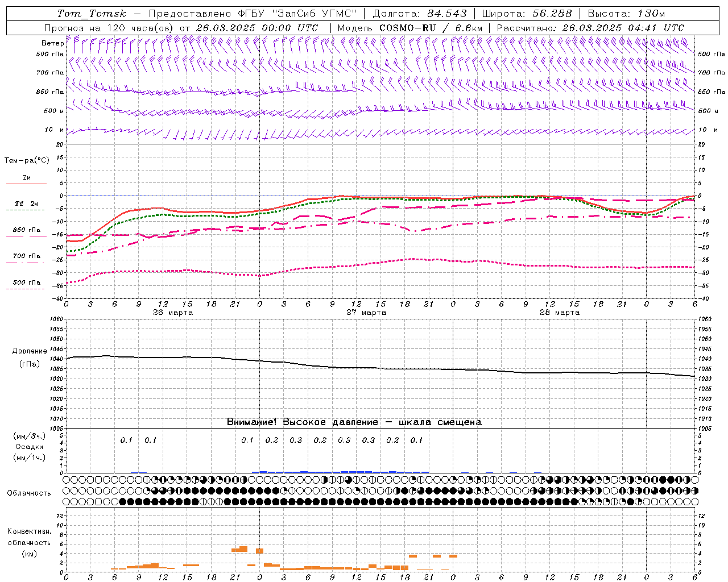The height and width of the screenshot is (582, 728).
Task: Click the dashed line sample under 'Td 2м'
Action: pos(25,210)
